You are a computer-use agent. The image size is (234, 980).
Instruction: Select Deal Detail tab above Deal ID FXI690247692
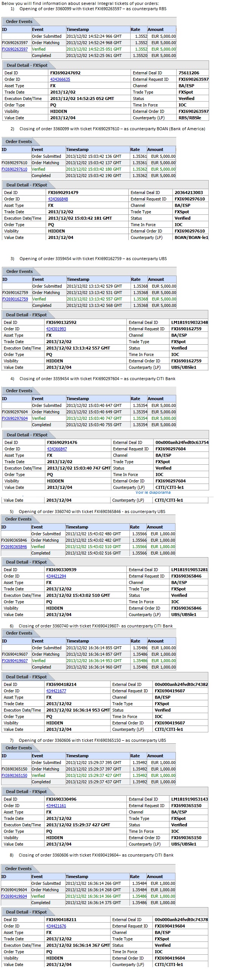coord(27,65)
